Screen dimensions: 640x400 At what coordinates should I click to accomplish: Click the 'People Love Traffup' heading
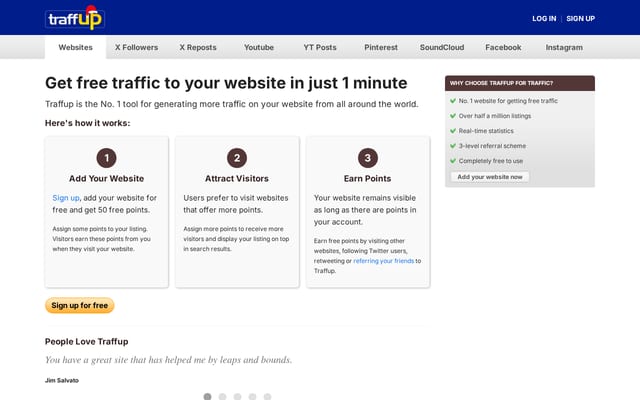click(x=87, y=342)
